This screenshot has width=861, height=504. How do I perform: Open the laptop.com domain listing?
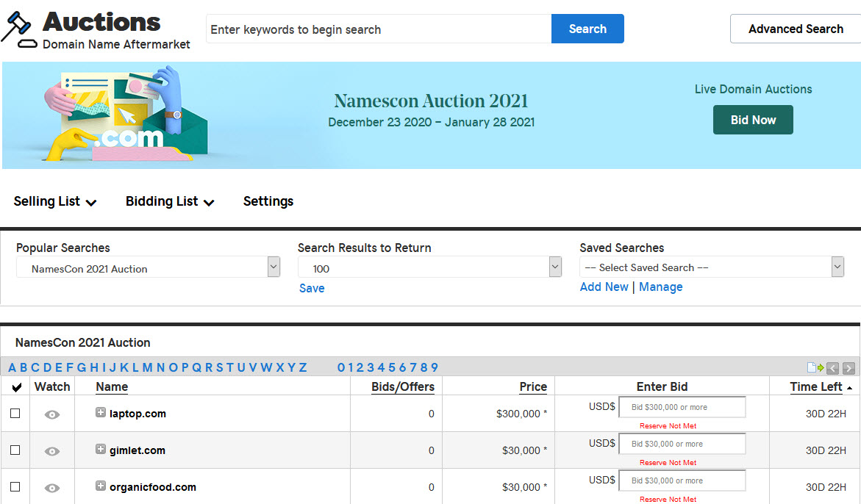click(137, 414)
